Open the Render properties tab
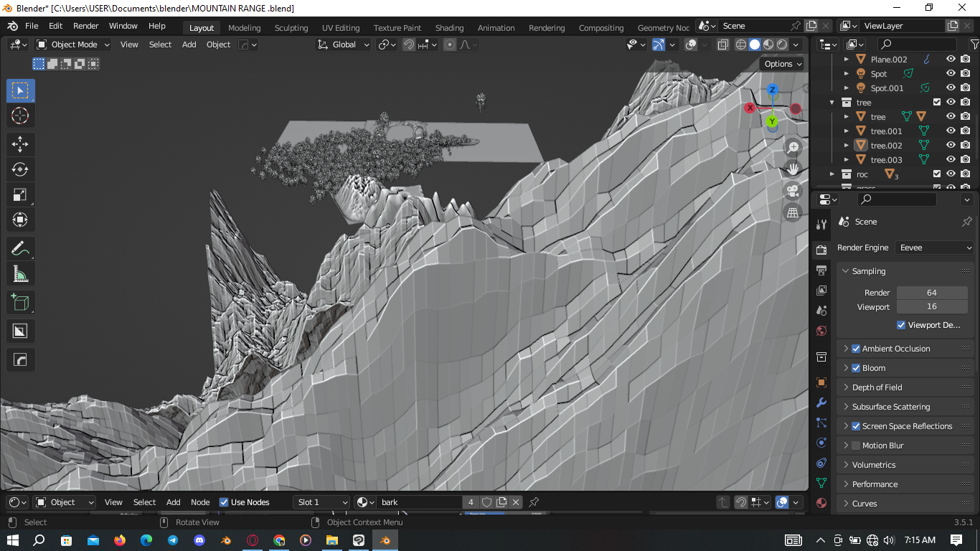 pyautogui.click(x=821, y=250)
